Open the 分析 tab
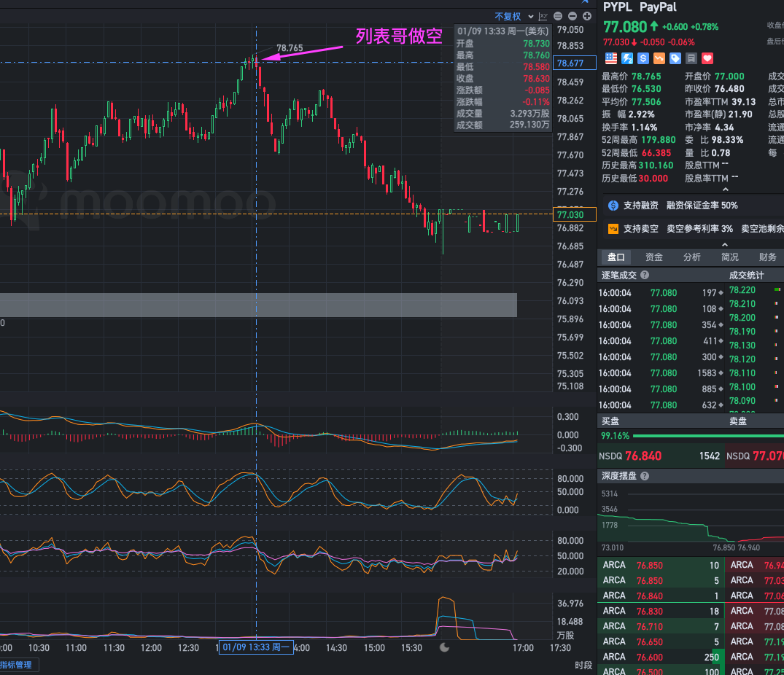 click(x=692, y=257)
